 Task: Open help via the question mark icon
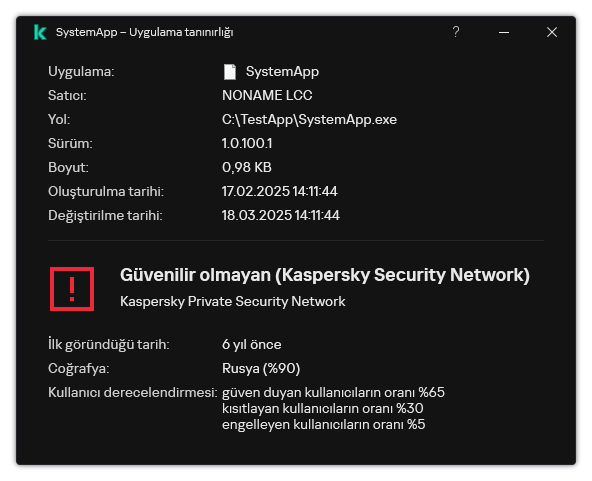click(456, 32)
